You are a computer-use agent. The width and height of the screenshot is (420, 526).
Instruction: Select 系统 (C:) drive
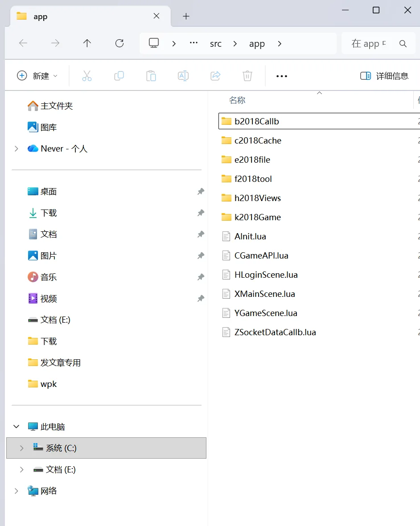tap(106, 448)
